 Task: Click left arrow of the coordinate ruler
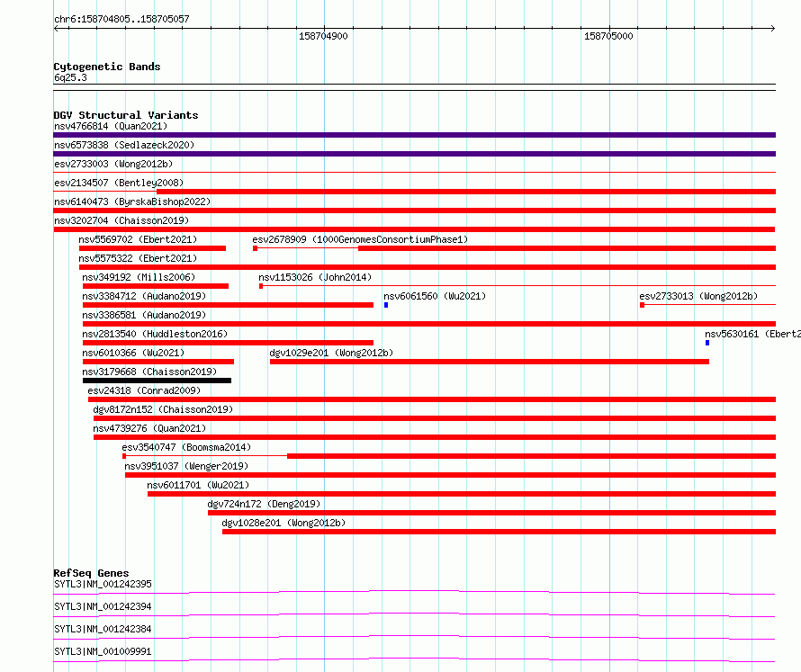point(56,29)
